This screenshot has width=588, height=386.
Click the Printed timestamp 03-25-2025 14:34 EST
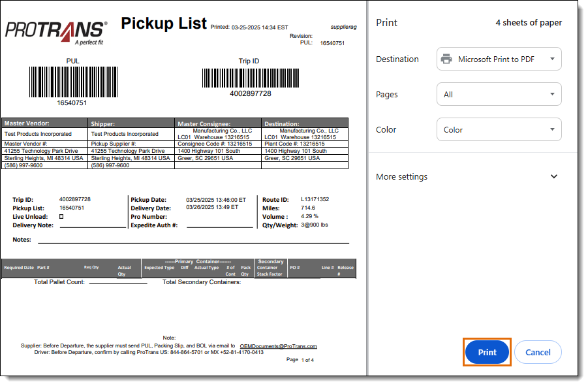coord(260,27)
